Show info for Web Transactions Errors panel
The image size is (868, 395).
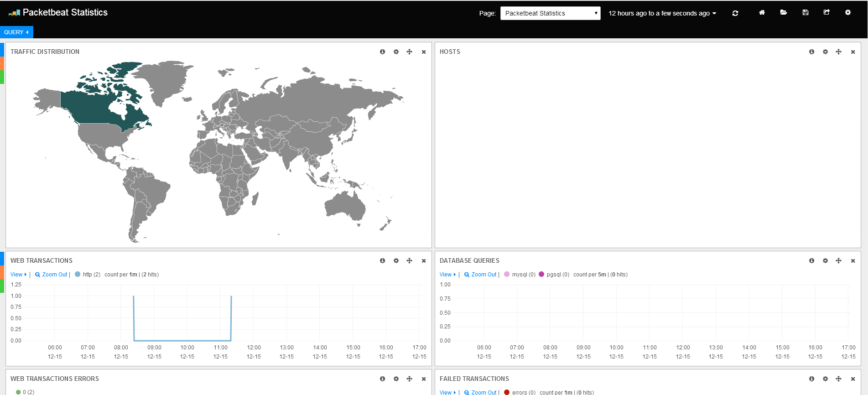click(383, 379)
